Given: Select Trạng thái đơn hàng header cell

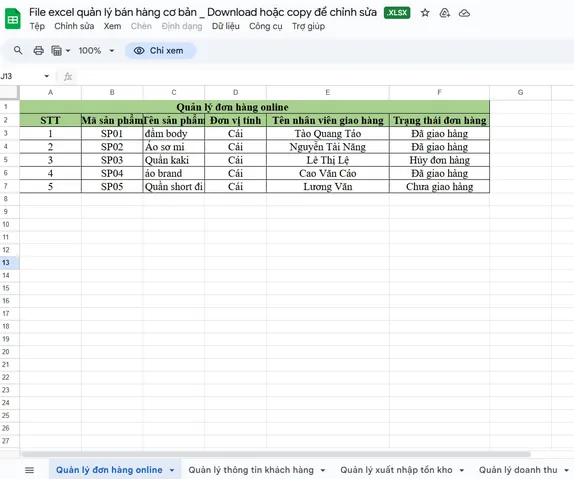Looking at the screenshot, I should (439, 120).
